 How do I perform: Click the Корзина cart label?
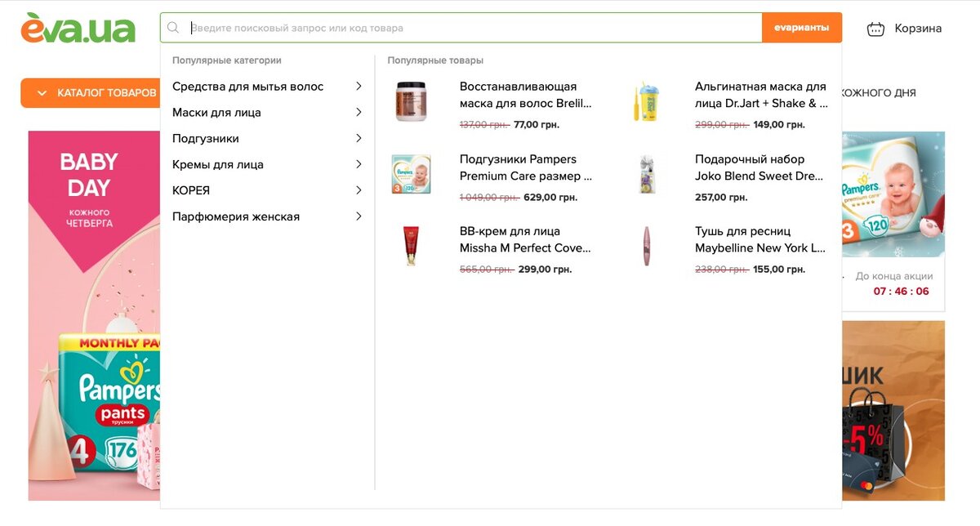click(918, 29)
